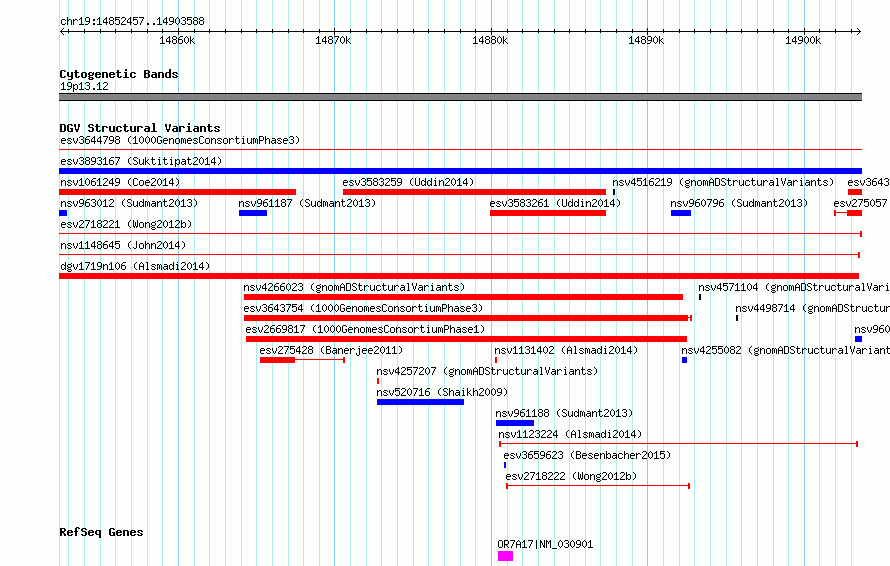Click the esv3644798 1000GenomesConsortiumPhase3 variant label
The width and height of the screenshot is (890, 566).
(x=180, y=140)
